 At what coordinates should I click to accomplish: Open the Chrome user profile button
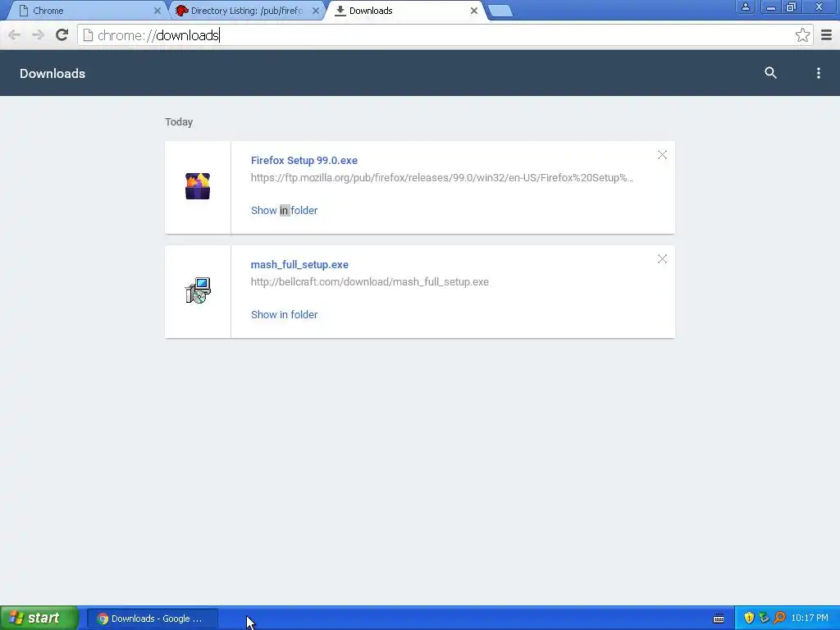(x=745, y=7)
